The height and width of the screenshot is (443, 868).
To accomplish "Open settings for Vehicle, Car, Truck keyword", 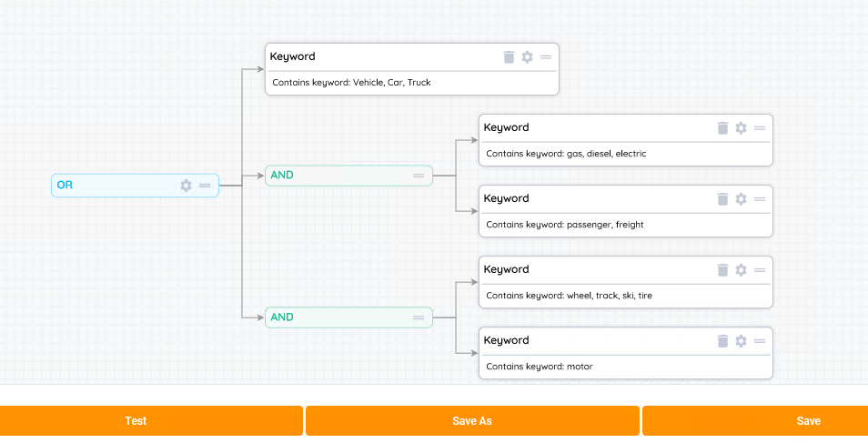I will click(x=527, y=57).
